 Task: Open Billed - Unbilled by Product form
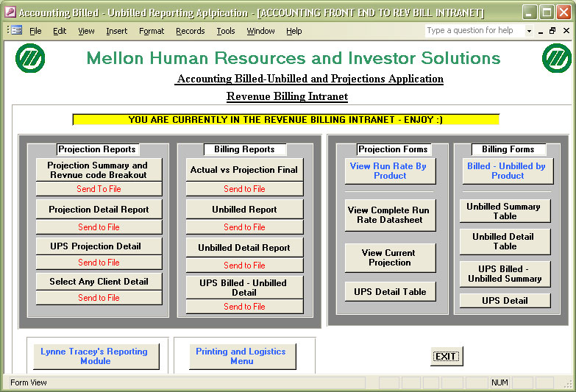pos(508,171)
